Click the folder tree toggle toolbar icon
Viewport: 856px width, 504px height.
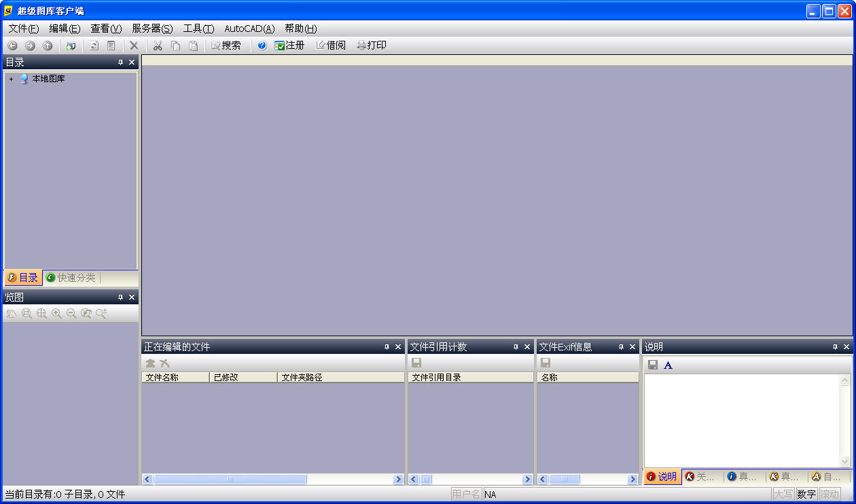click(x=71, y=46)
